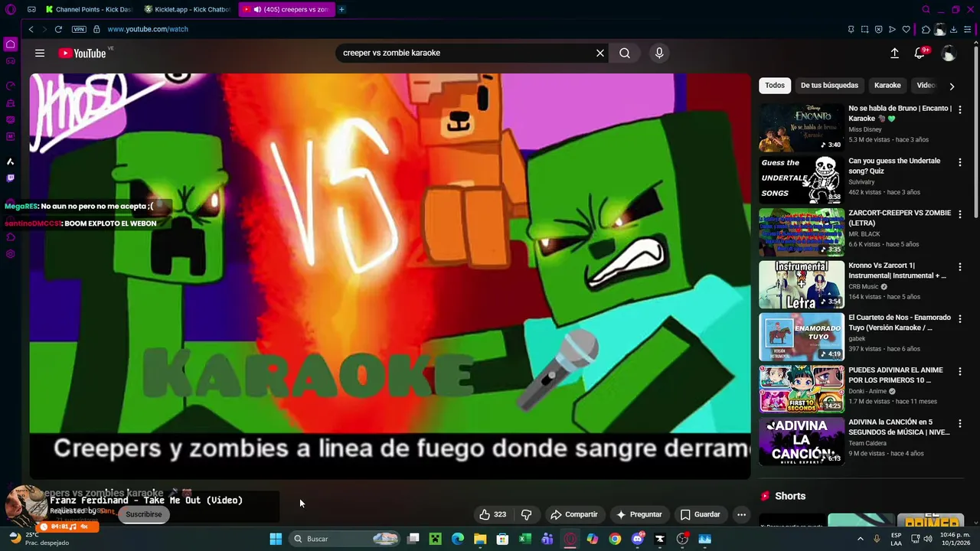Open No se habla de Bruno thumbnail
980x551 pixels.
coord(802,128)
